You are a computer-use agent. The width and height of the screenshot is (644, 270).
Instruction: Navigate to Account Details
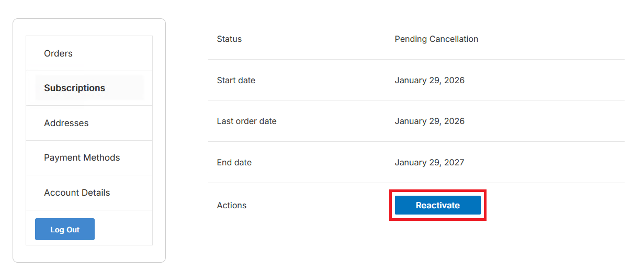click(77, 193)
